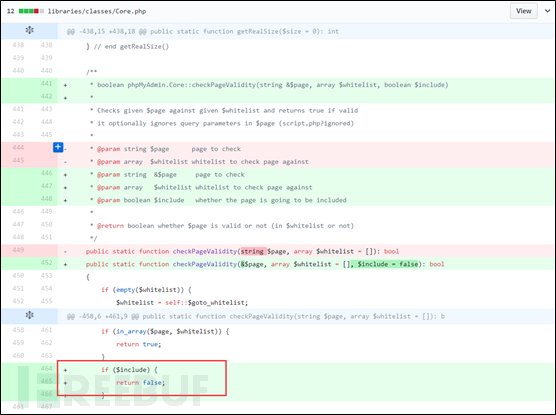Screen dimensions: 556x415
Task: Click hunk header -458,6 +461,9 checkPageValidity
Action: [x=255, y=316]
